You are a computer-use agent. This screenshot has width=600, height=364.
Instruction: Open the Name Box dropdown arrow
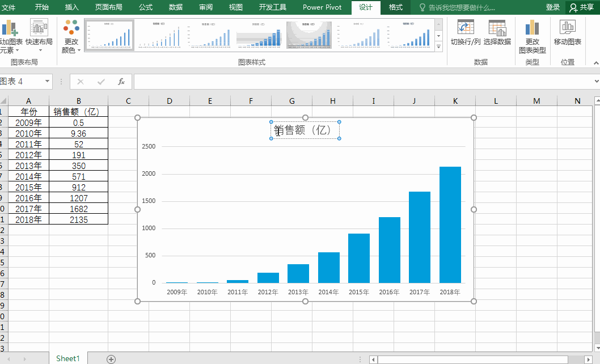[x=47, y=82]
